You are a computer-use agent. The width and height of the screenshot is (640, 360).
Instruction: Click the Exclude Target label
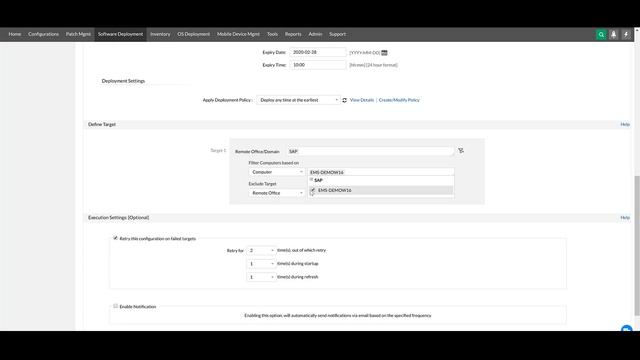[x=262, y=184]
